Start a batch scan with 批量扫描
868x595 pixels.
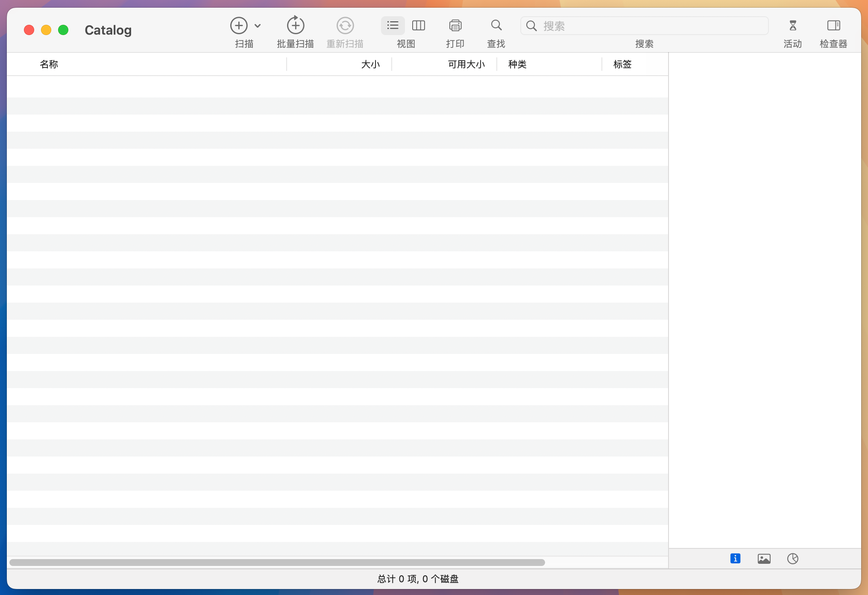tap(295, 26)
